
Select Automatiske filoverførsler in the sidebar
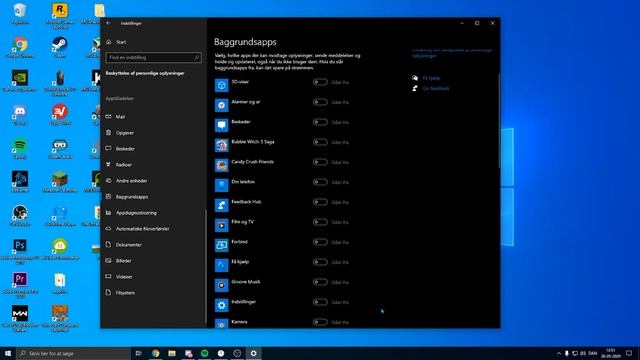[x=153, y=229]
